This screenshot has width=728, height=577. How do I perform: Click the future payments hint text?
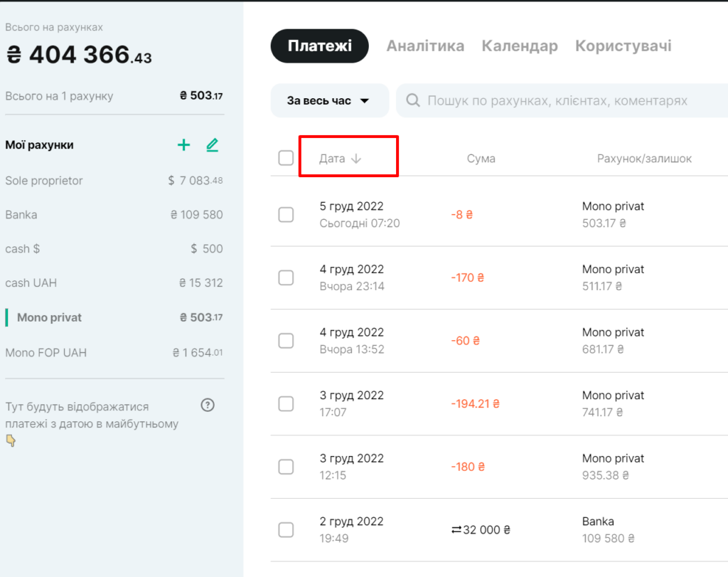[92, 415]
